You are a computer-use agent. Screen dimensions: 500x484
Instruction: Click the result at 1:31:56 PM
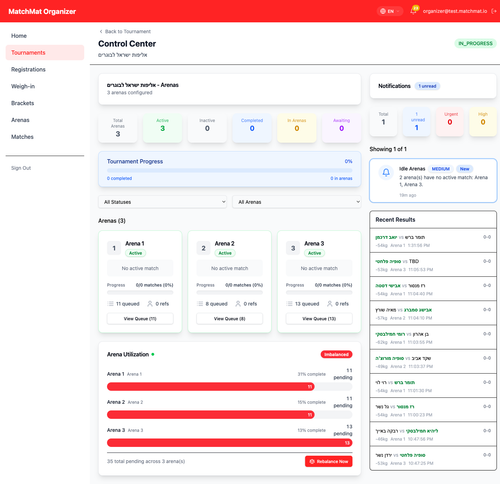pos(433,241)
